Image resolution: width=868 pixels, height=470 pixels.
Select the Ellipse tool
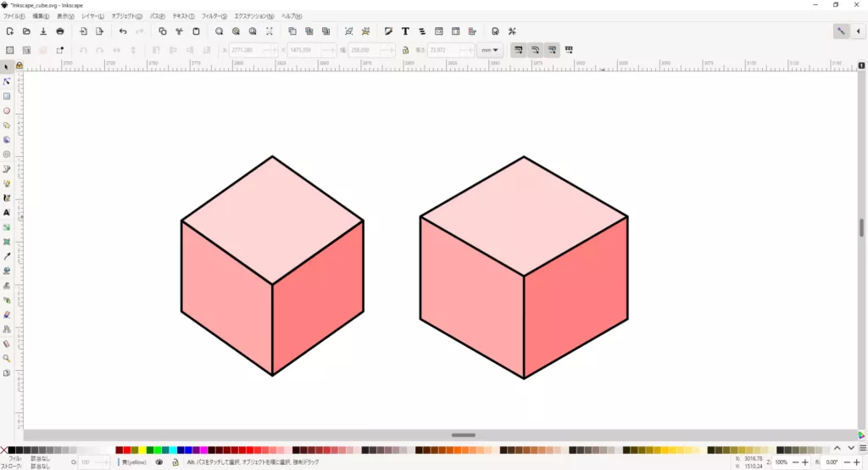coord(7,111)
